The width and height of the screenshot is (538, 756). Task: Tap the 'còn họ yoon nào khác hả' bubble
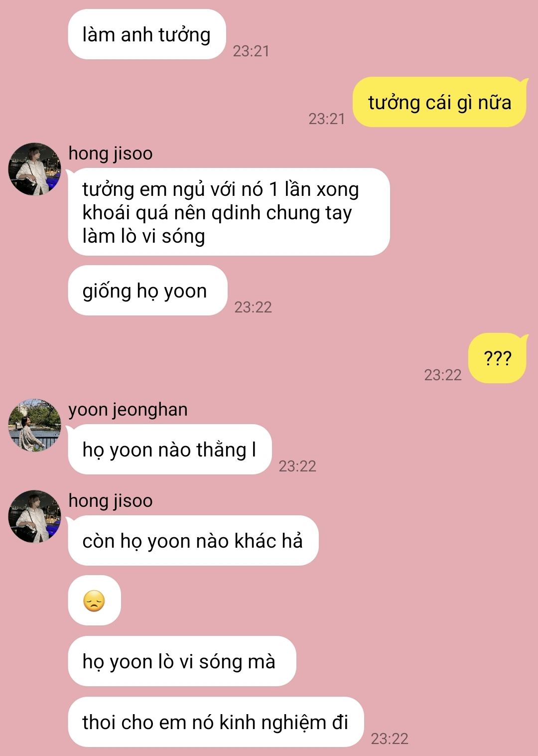point(193,541)
